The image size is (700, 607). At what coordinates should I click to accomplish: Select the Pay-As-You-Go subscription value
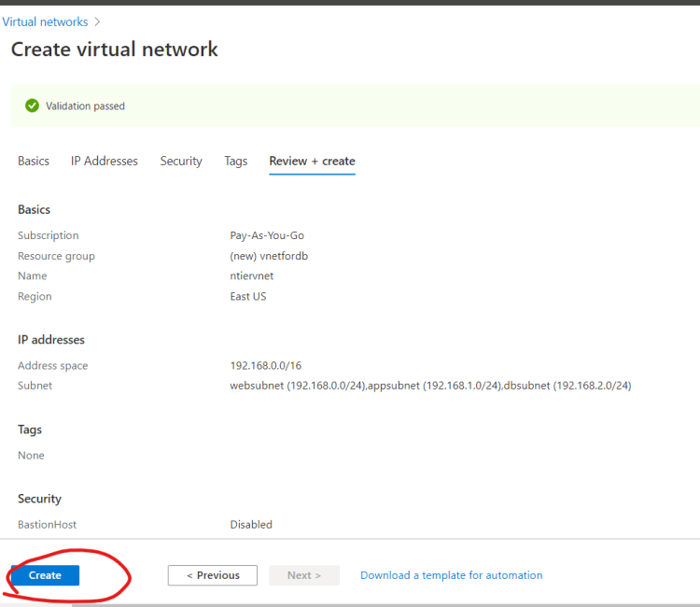267,235
